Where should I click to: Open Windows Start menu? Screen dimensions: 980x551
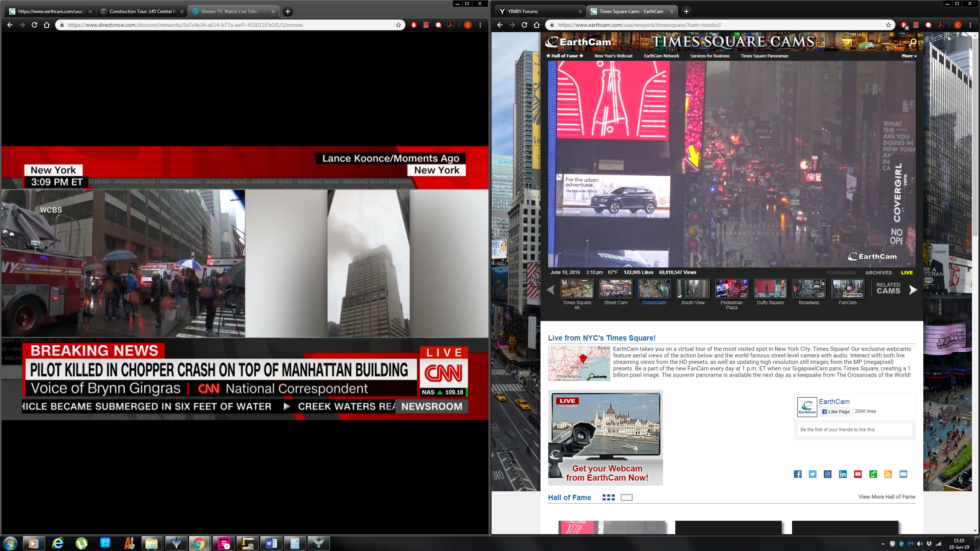10,543
